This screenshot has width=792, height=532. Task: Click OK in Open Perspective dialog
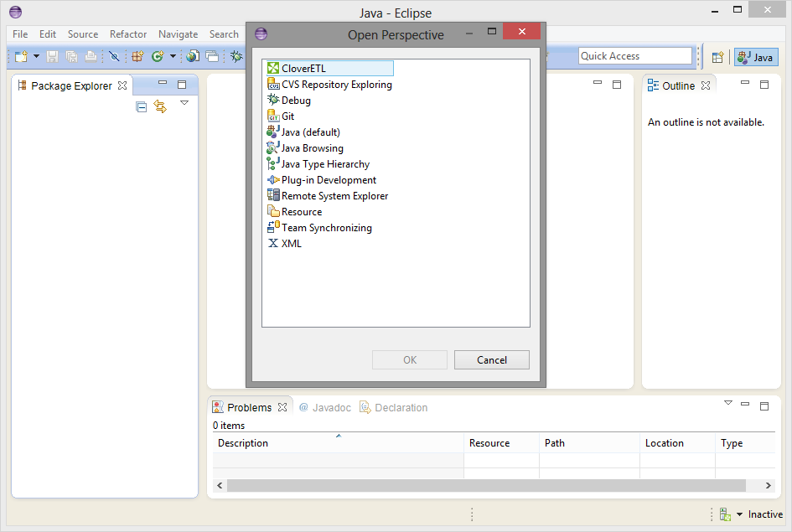coord(410,360)
